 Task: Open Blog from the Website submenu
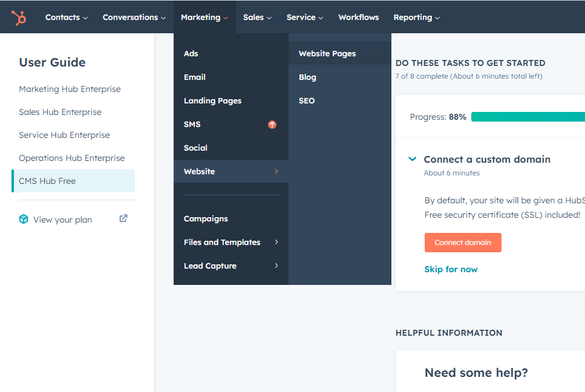coord(340,77)
